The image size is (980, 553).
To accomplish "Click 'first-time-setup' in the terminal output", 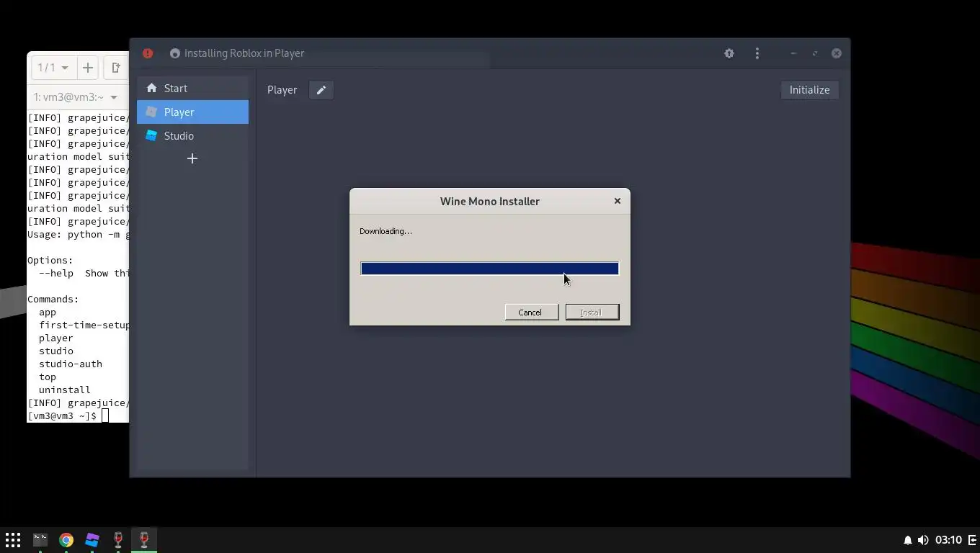I will coord(84,325).
